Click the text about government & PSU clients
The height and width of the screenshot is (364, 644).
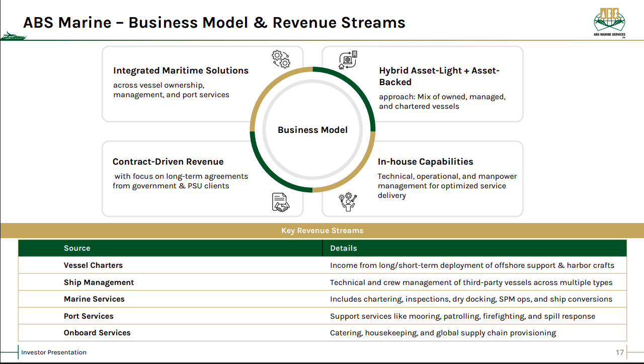coord(180,181)
